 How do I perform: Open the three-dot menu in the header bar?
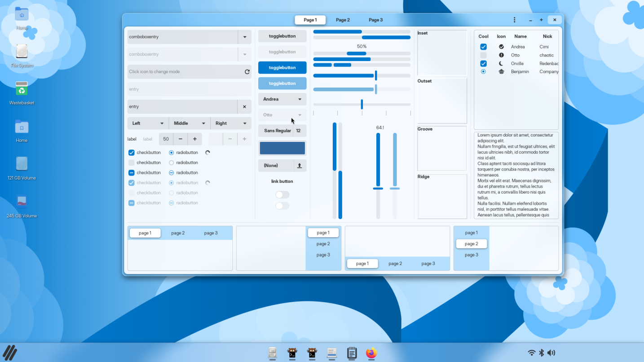(x=515, y=20)
